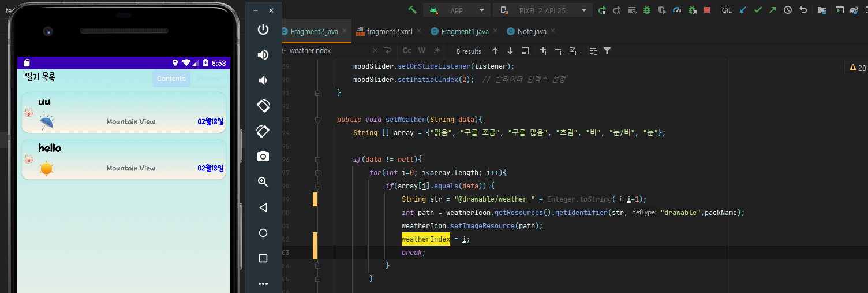Select Contents button in diary app
The height and width of the screenshot is (293, 868).
coord(171,79)
